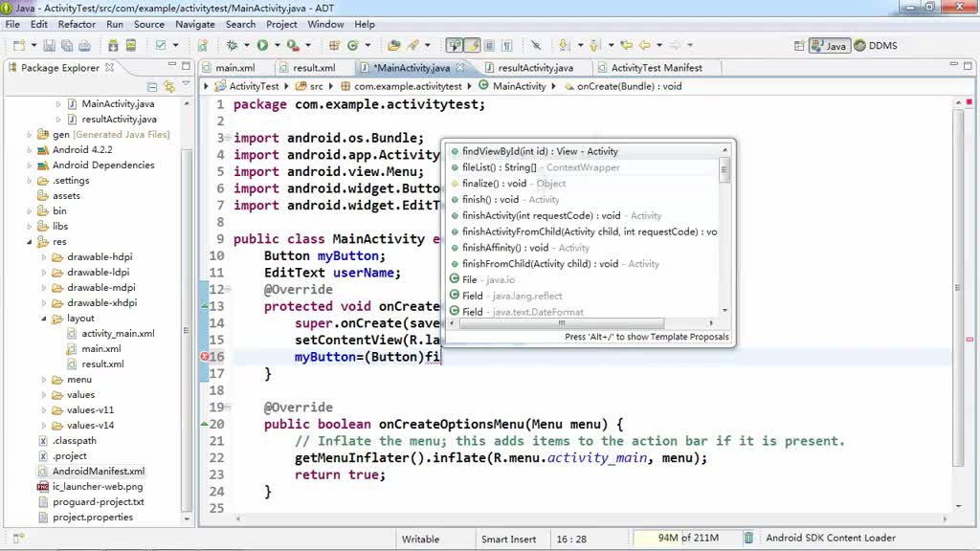Click the Previous Annotation icon
Image resolution: width=980 pixels, height=551 pixels.
[594, 46]
